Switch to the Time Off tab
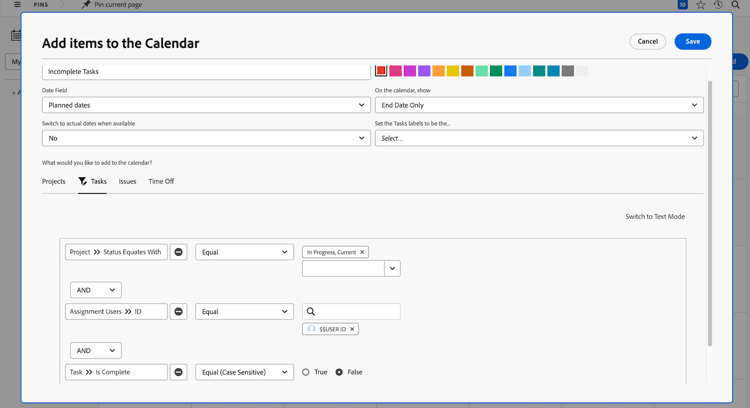The image size is (750, 408). click(x=161, y=181)
